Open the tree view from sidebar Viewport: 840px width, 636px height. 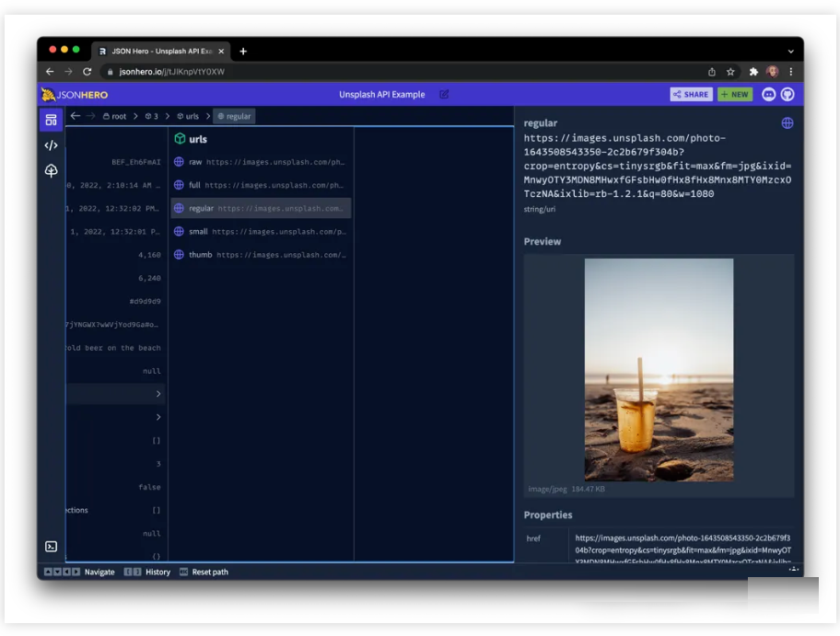point(51,171)
